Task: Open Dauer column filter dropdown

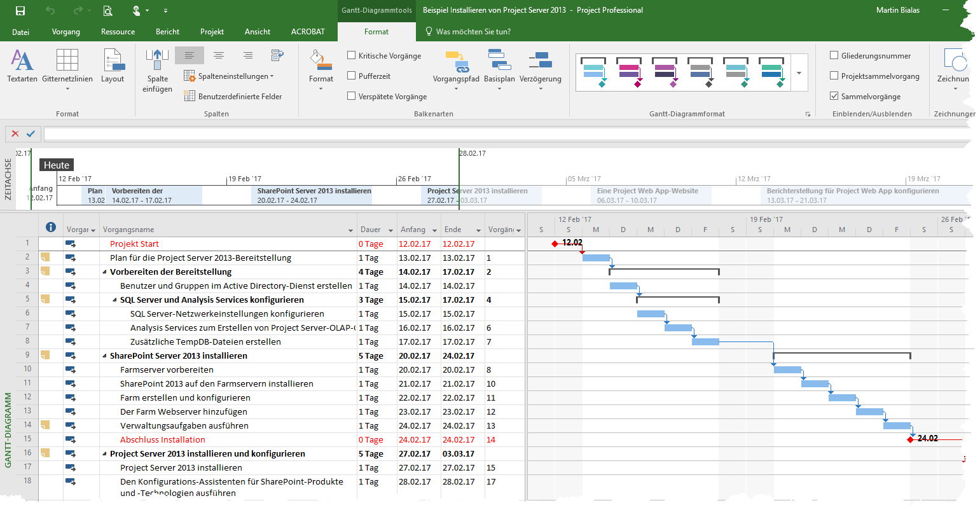Action: click(391, 230)
